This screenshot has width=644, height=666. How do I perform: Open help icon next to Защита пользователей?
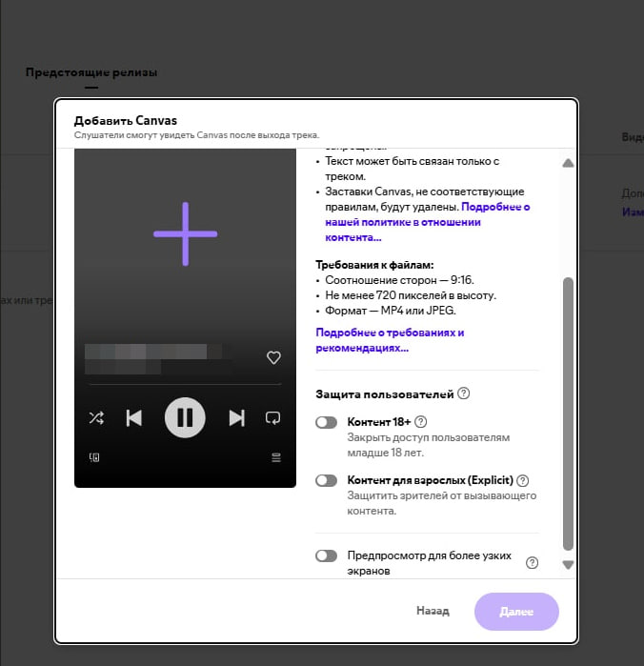tap(464, 394)
